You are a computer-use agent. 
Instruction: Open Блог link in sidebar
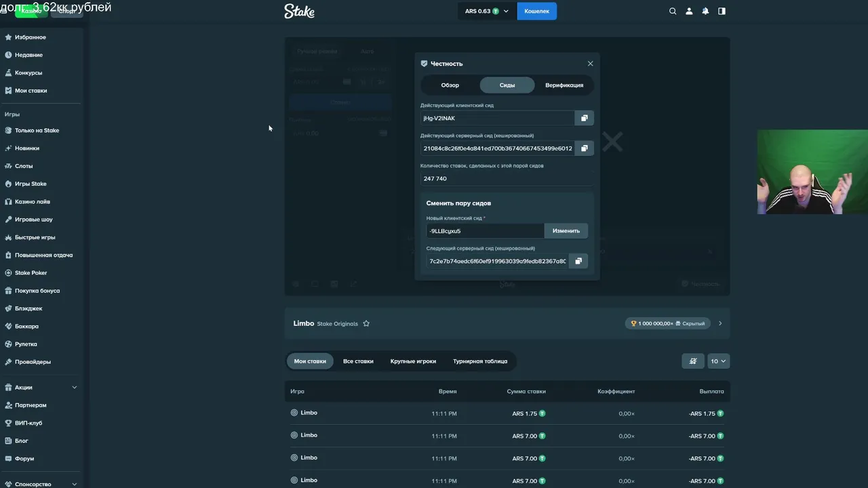coord(22,441)
